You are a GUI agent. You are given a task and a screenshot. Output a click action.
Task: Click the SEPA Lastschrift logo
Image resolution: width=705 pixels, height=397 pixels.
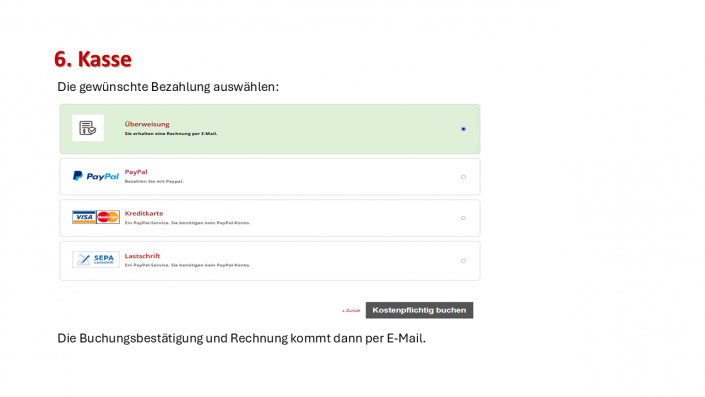pyautogui.click(x=96, y=259)
